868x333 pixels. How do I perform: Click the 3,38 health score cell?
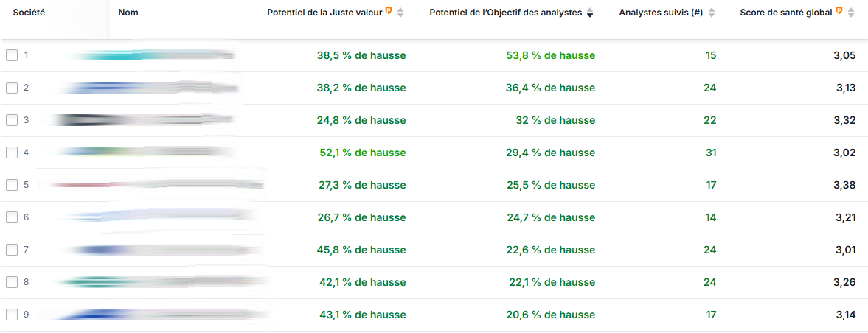(x=844, y=186)
